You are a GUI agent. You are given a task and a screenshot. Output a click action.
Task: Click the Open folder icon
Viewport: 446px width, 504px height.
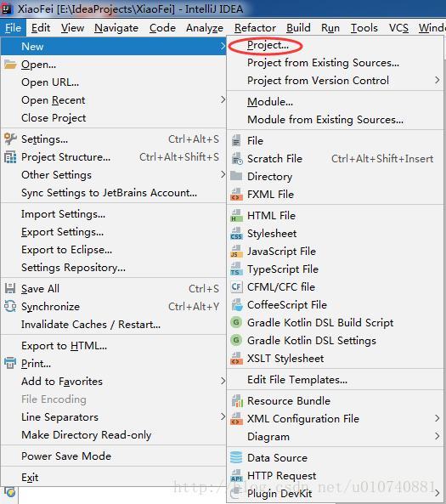pos(10,65)
